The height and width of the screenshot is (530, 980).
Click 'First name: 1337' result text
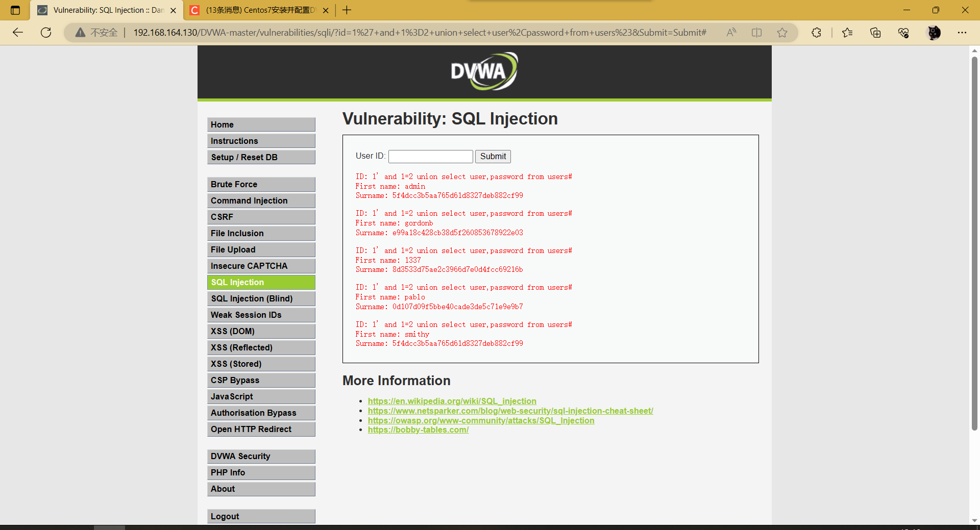point(388,260)
